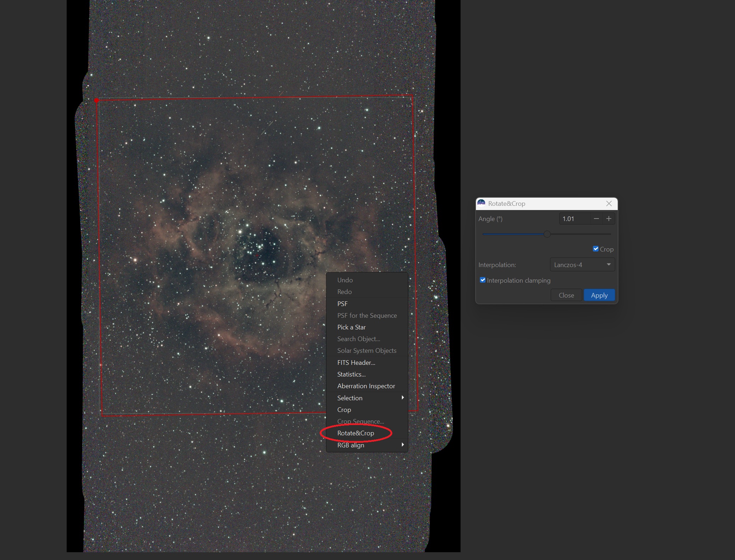Disable Interpolation clamping checkbox
This screenshot has height=560, width=735.
pyautogui.click(x=483, y=280)
